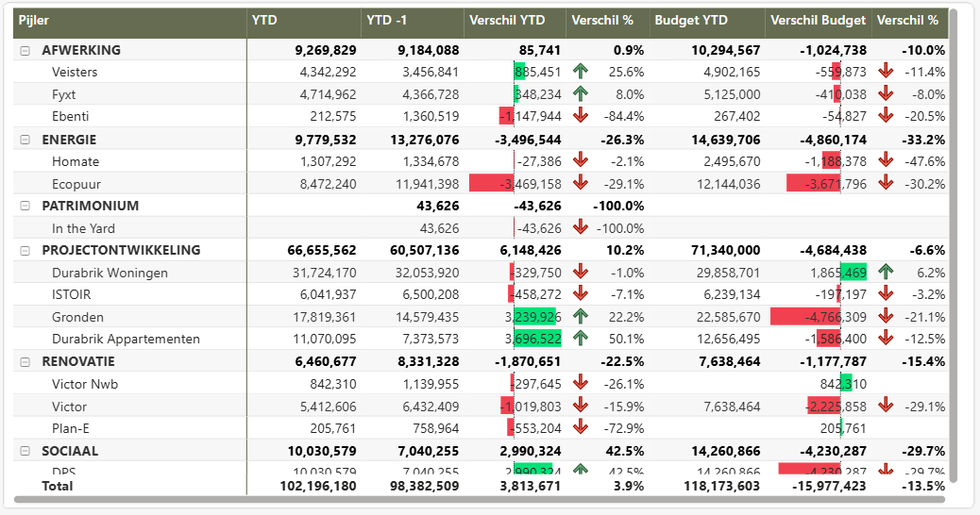Click red down arrow in Durabrik Appartementen budget variance
980x515 pixels.
pyautogui.click(x=885, y=339)
